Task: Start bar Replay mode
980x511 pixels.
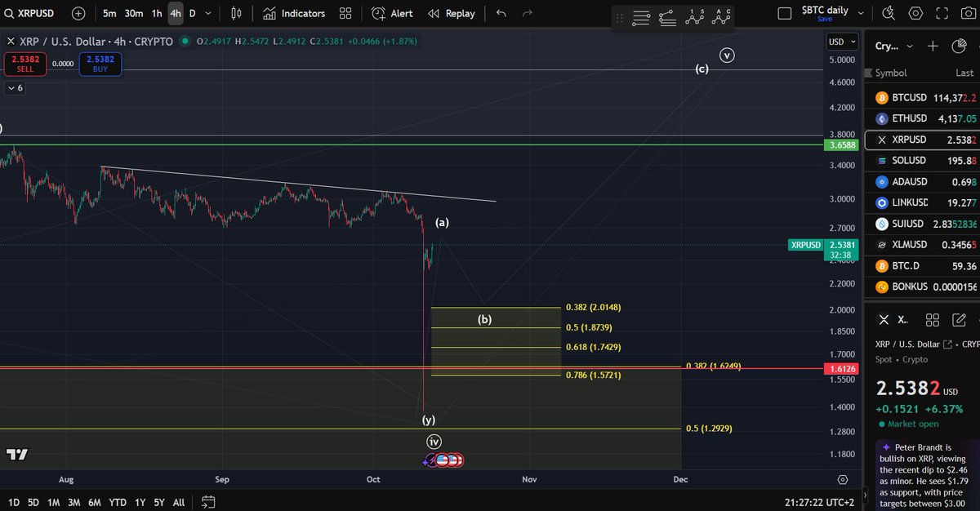Action: [x=451, y=13]
